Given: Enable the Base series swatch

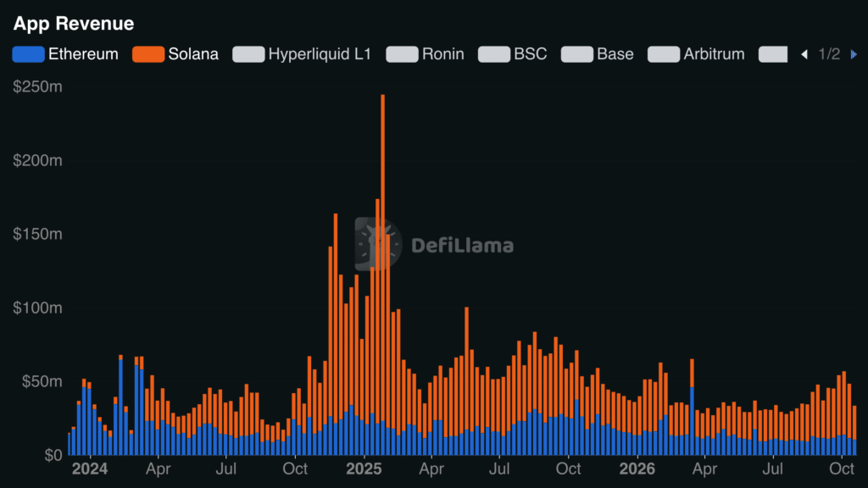Looking at the screenshot, I should coord(576,54).
